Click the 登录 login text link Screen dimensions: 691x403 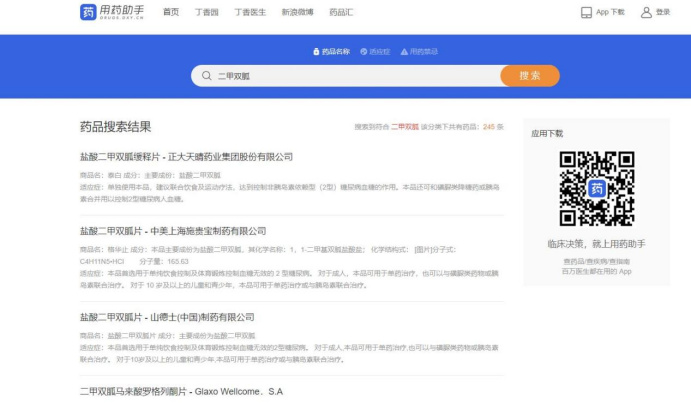point(663,12)
